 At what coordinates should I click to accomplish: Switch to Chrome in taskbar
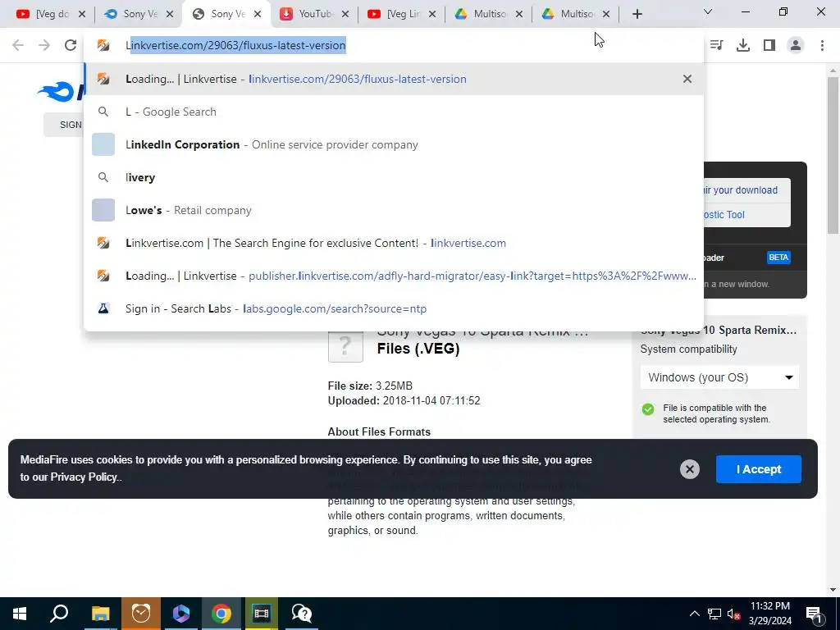pyautogui.click(x=221, y=614)
